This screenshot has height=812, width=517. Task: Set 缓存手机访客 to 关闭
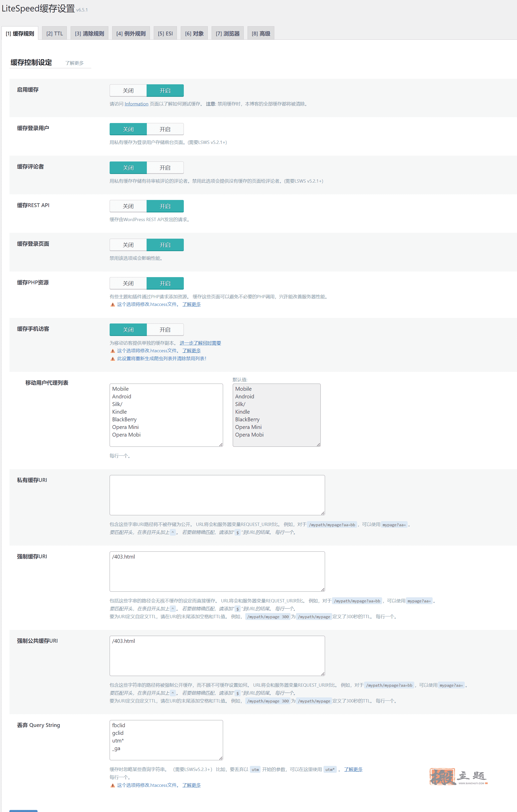pyautogui.click(x=128, y=329)
